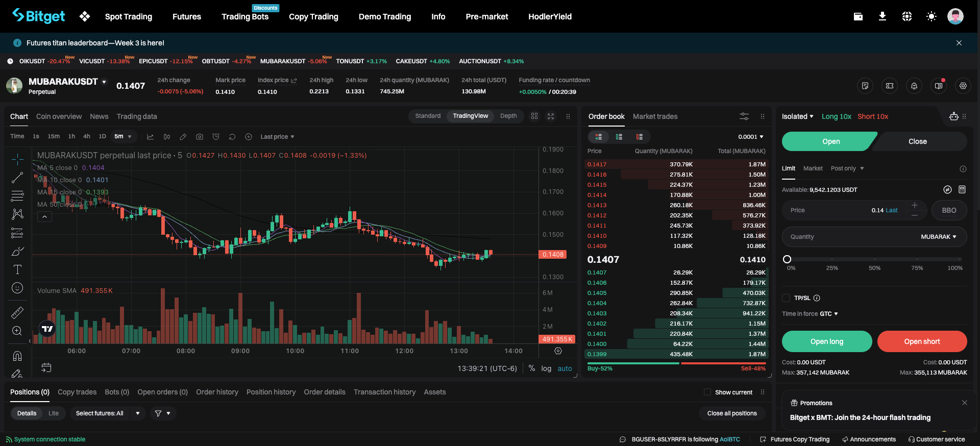Viewport: 980px width, 446px height.
Task: Click the Open short button
Action: pos(922,341)
